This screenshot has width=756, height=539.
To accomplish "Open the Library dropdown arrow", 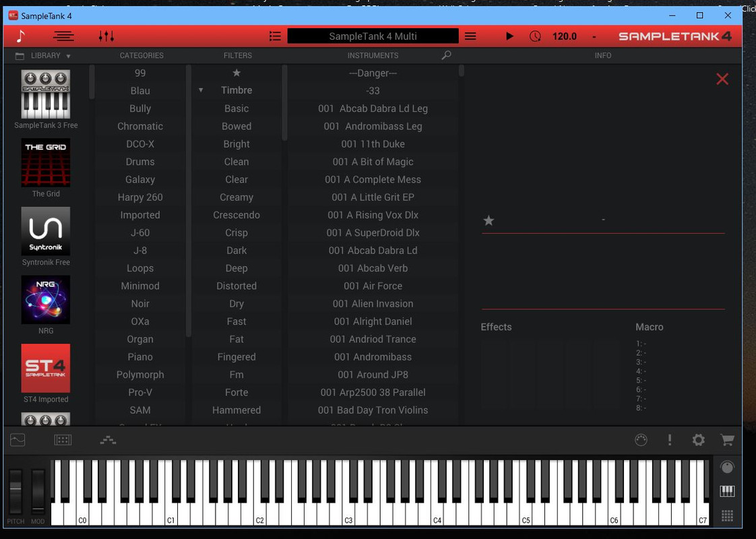I will tap(68, 56).
